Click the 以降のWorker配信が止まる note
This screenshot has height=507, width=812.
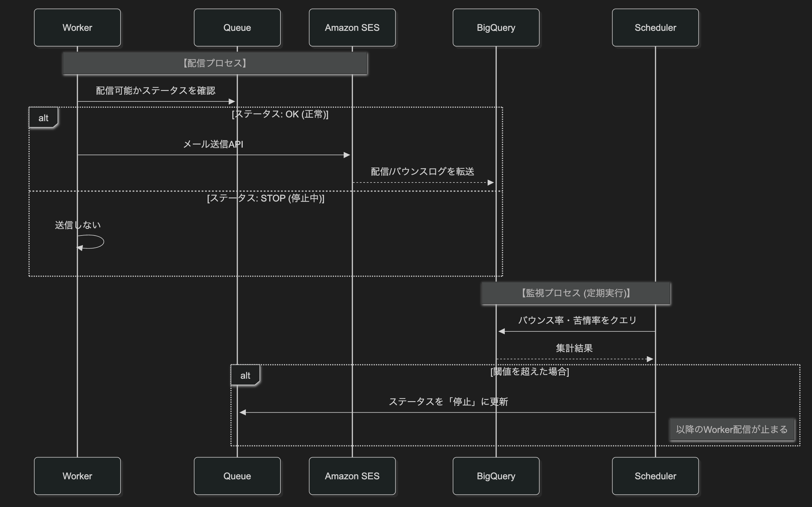click(732, 429)
